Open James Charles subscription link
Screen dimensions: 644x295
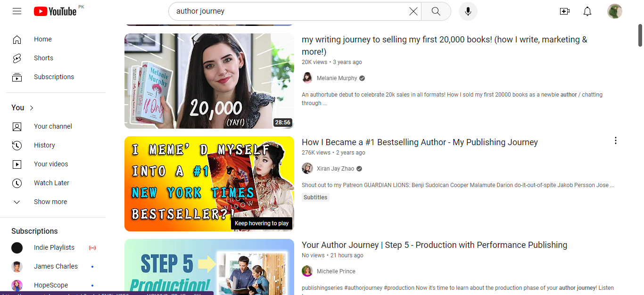point(56,266)
